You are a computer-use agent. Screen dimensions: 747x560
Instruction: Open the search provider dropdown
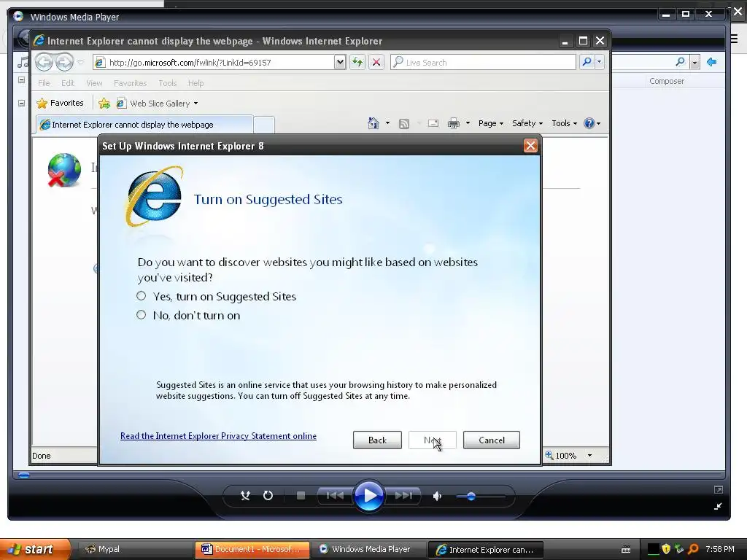pyautogui.click(x=600, y=62)
